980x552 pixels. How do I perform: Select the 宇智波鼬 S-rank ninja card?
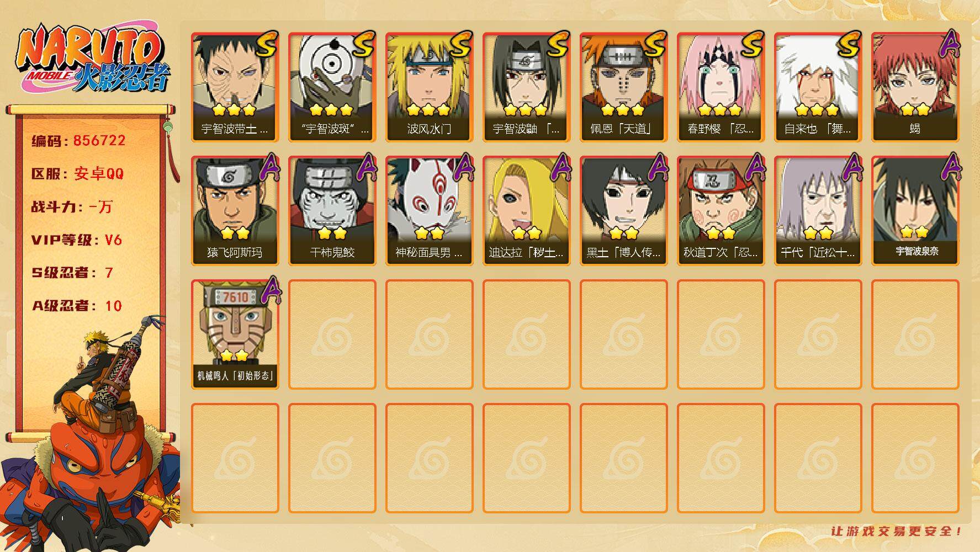[x=526, y=87]
